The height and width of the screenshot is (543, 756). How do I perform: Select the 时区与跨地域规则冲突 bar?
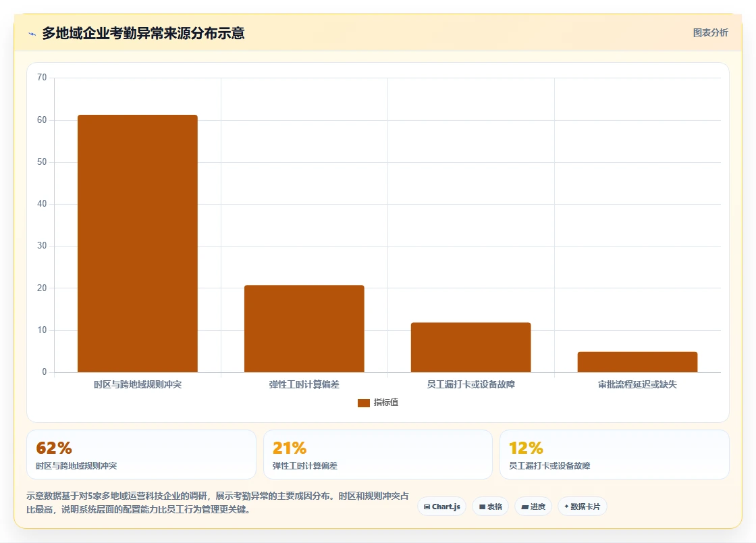pos(138,244)
